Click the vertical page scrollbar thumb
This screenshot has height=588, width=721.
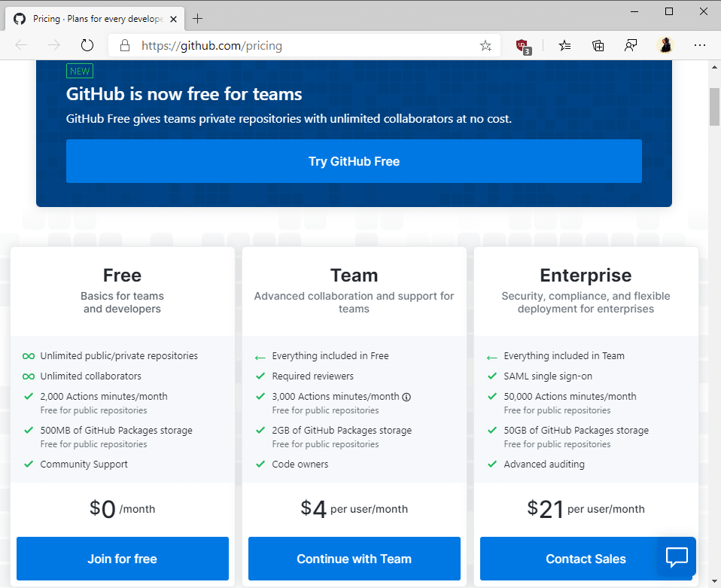click(714, 107)
